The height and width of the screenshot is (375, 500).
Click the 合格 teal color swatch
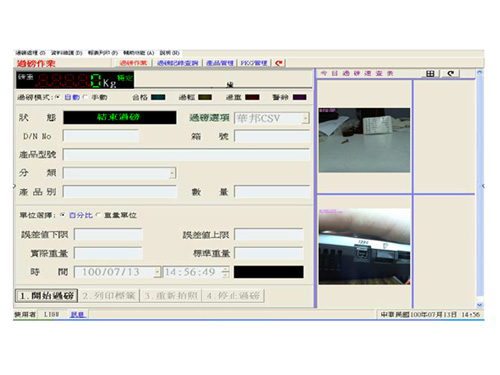(x=158, y=97)
